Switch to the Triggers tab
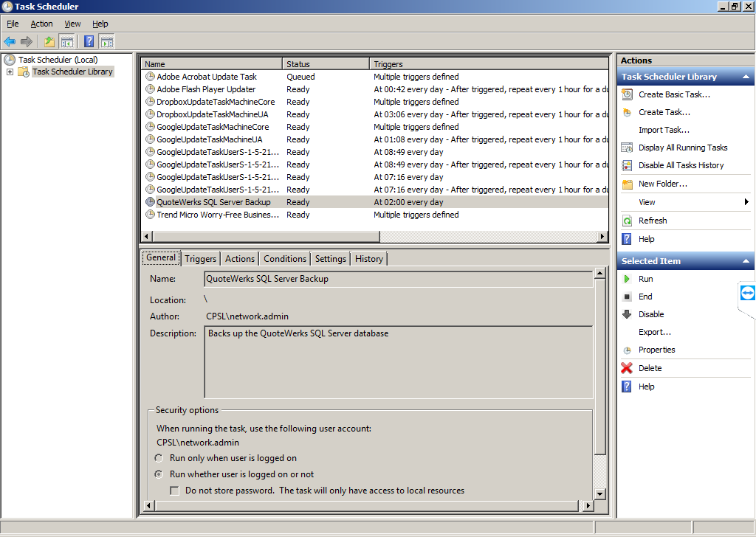The width and height of the screenshot is (756, 537). pyautogui.click(x=201, y=259)
